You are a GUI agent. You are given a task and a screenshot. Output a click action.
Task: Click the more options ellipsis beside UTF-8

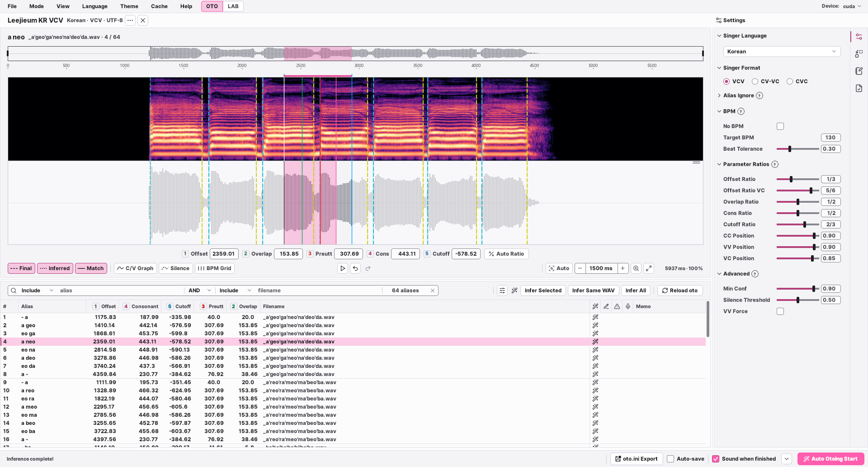[x=130, y=20]
